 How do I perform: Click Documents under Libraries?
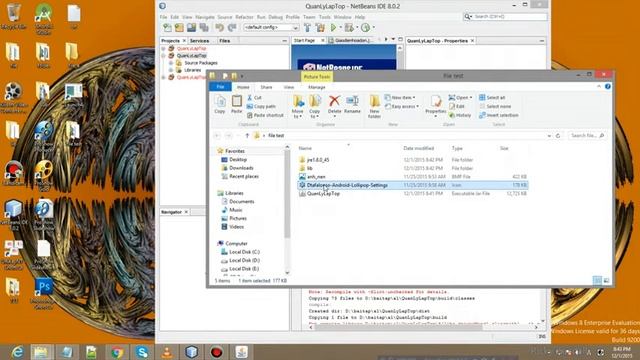click(x=241, y=202)
